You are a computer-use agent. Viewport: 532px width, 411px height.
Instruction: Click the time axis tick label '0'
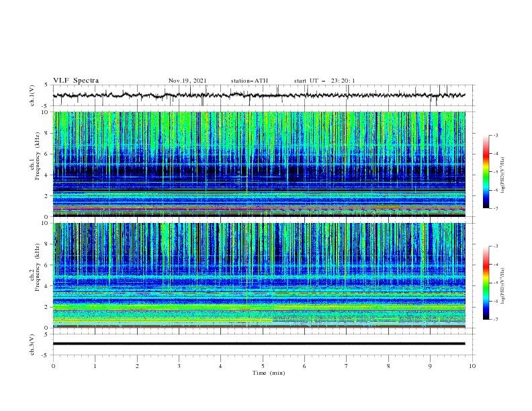(x=53, y=366)
